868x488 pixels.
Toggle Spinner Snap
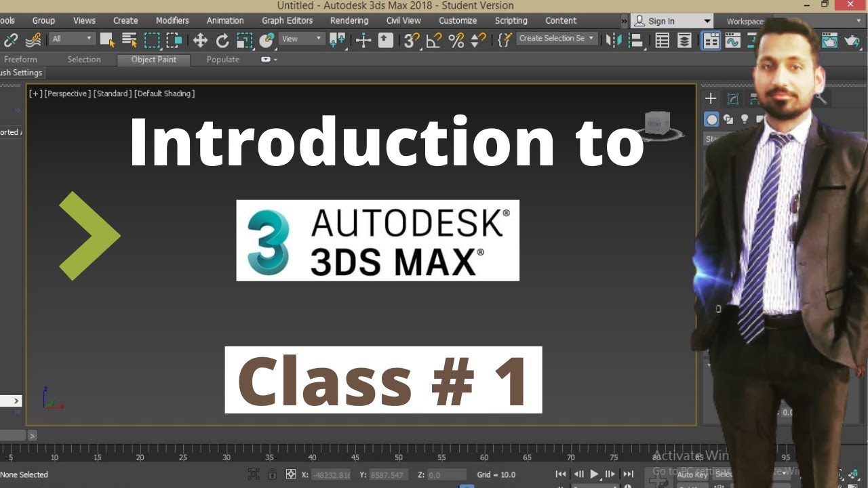[479, 41]
